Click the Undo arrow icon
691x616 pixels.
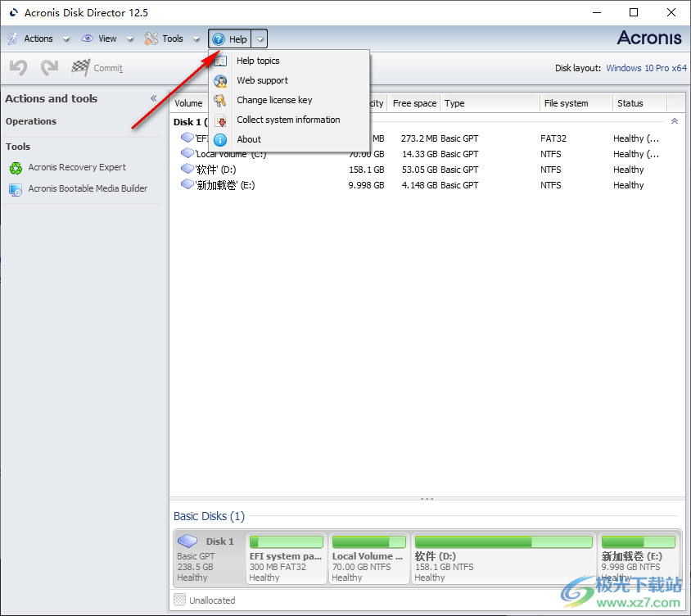point(19,67)
